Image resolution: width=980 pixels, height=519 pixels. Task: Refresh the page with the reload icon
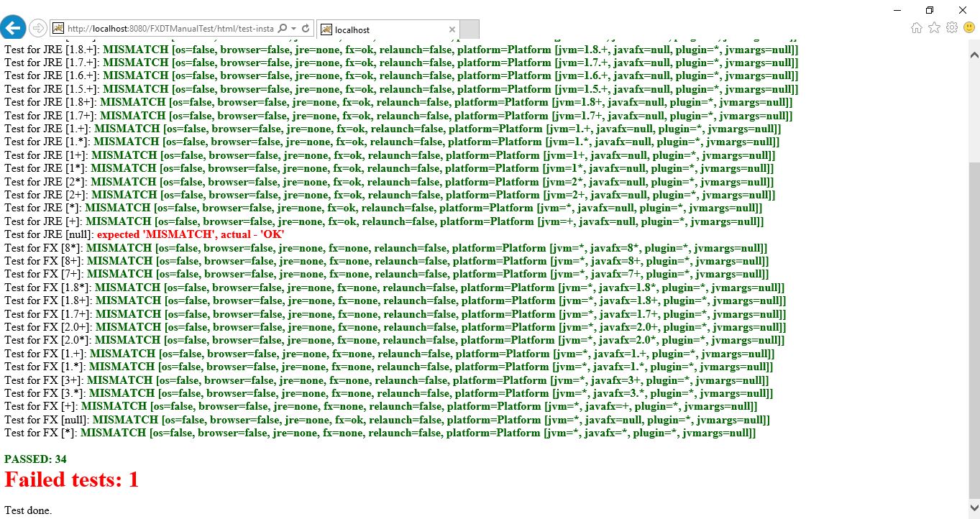(x=306, y=29)
